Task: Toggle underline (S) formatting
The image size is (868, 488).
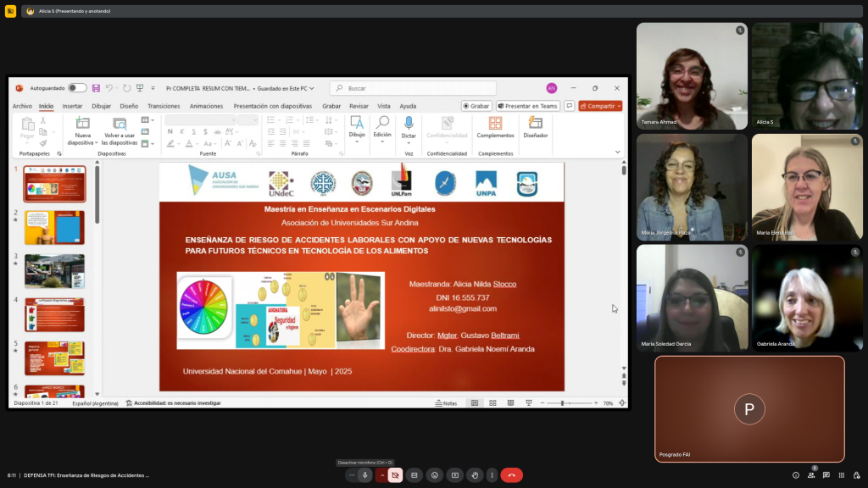Action: pyautogui.click(x=193, y=131)
